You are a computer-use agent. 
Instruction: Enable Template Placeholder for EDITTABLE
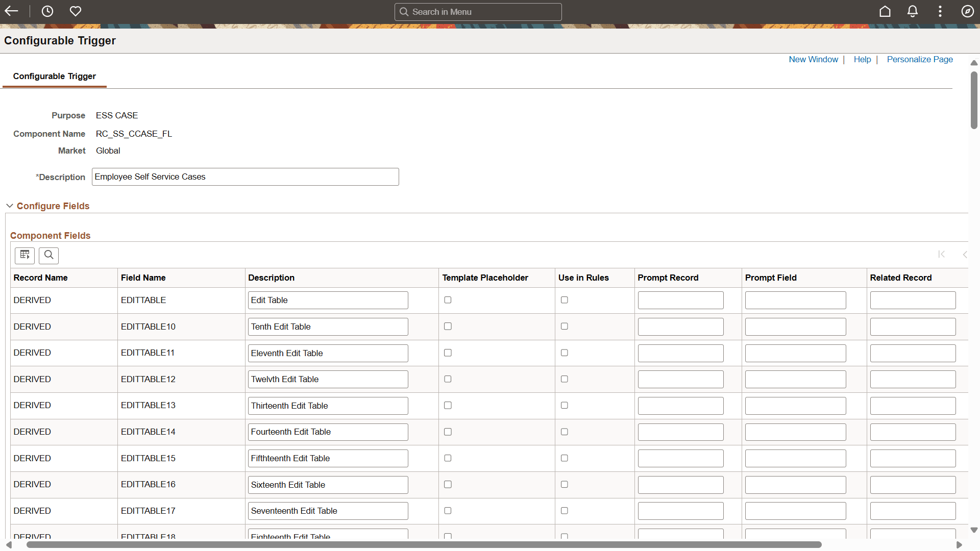[x=448, y=300]
